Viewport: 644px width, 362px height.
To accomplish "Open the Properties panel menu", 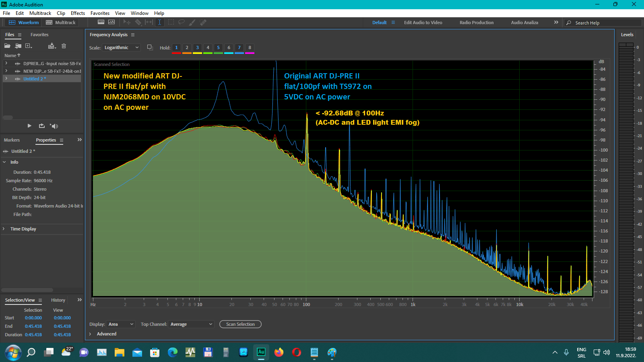I will [62, 140].
